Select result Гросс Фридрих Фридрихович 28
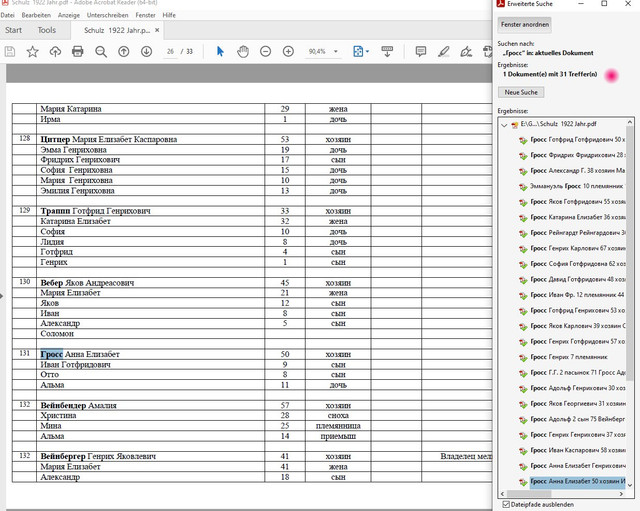 click(577, 155)
